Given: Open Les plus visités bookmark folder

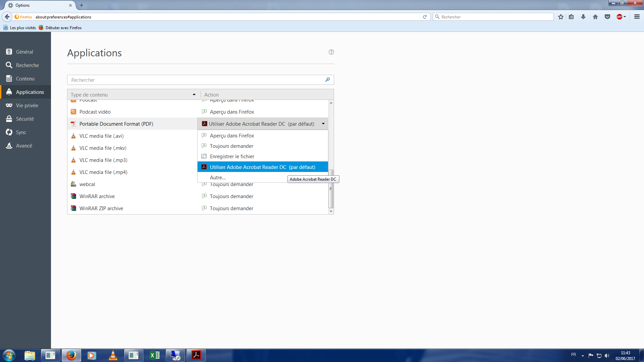Looking at the screenshot, I should point(19,27).
